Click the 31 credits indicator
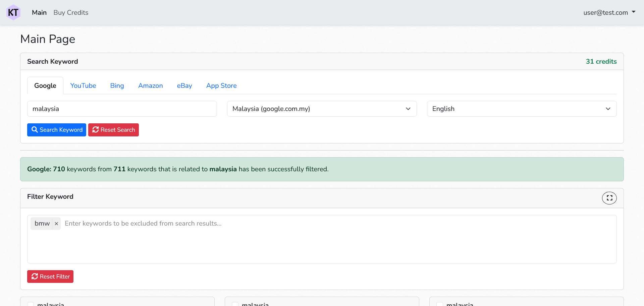This screenshot has width=644, height=306. tap(601, 62)
